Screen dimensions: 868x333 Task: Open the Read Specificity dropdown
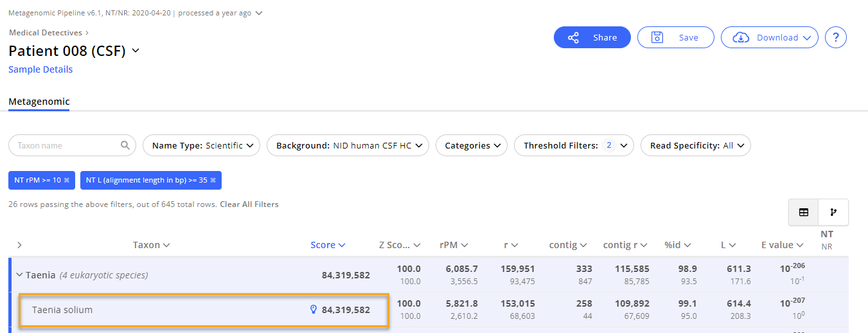click(x=696, y=145)
